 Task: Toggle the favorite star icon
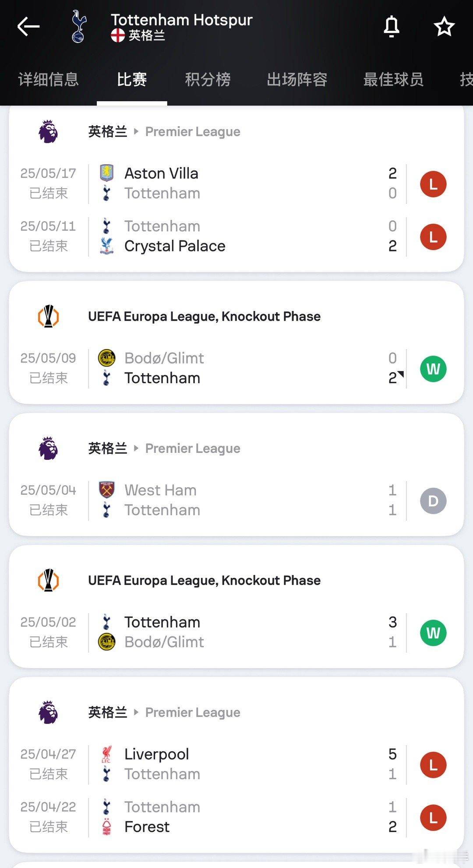point(444,26)
